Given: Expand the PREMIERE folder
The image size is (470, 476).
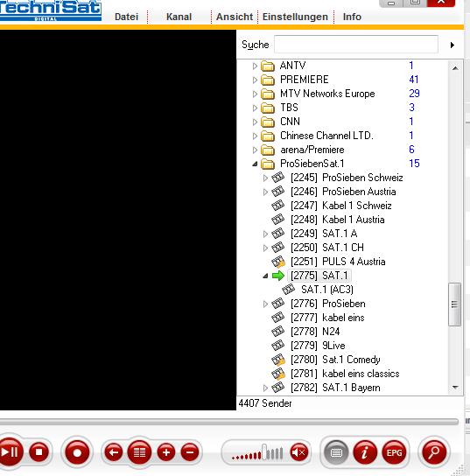Looking at the screenshot, I should (255, 80).
